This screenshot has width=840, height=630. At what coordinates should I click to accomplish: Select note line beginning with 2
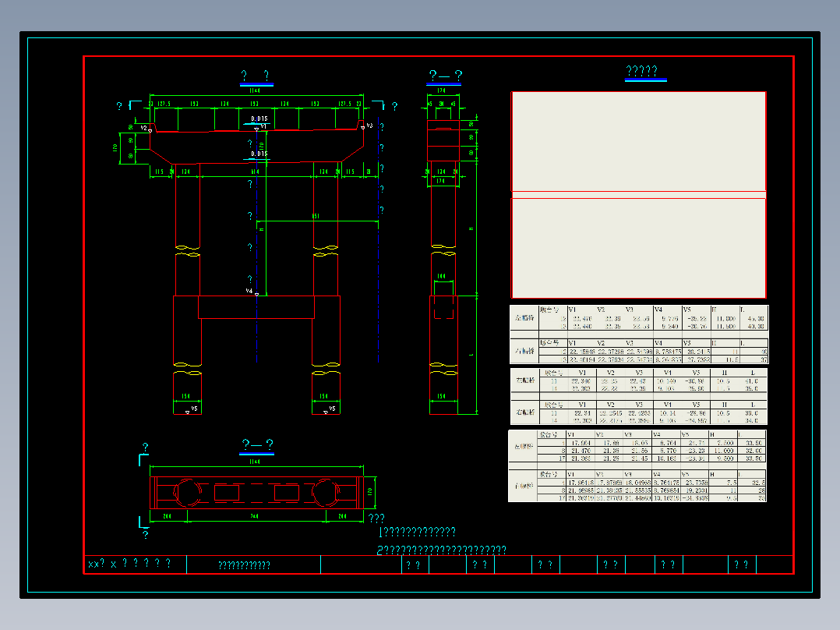441,550
